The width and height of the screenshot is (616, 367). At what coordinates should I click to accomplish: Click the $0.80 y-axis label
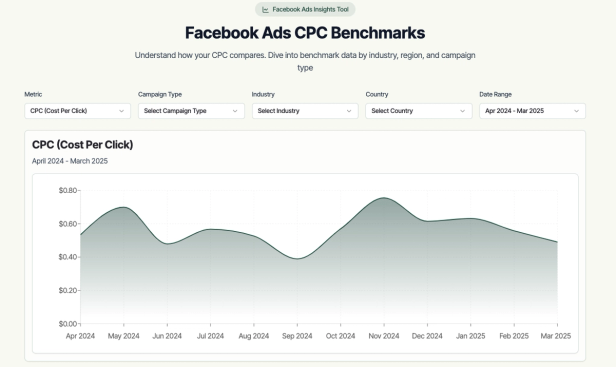pyautogui.click(x=68, y=191)
